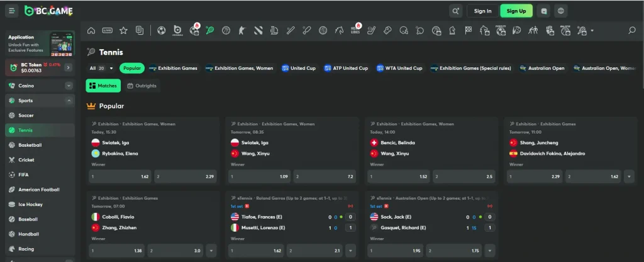
Task: Click the Sign In button
Action: [482, 11]
